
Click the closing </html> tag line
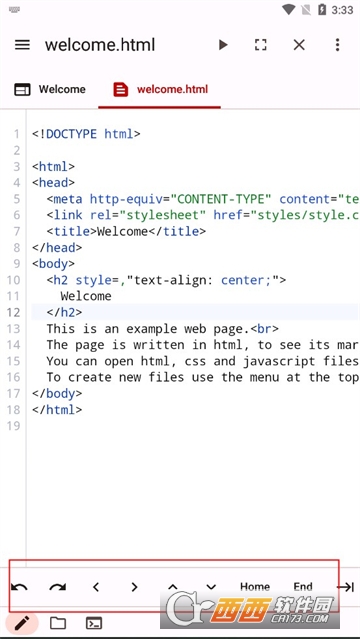57,410
